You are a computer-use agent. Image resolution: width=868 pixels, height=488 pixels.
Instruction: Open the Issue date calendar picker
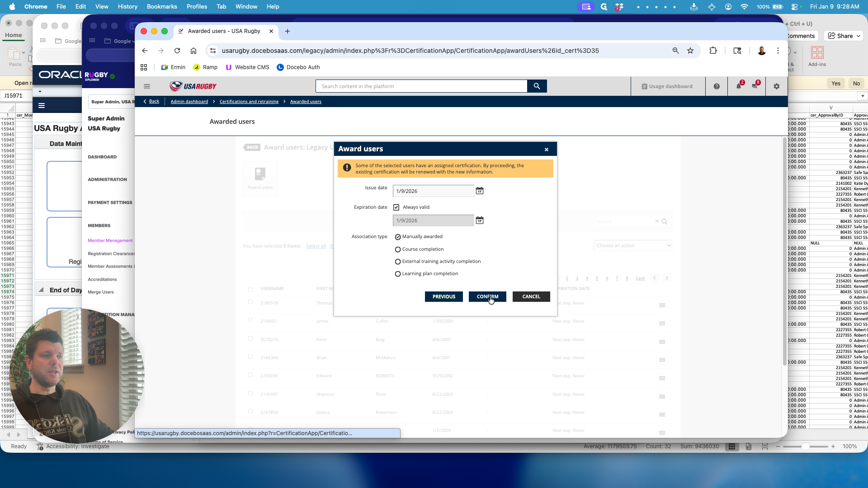pos(480,191)
